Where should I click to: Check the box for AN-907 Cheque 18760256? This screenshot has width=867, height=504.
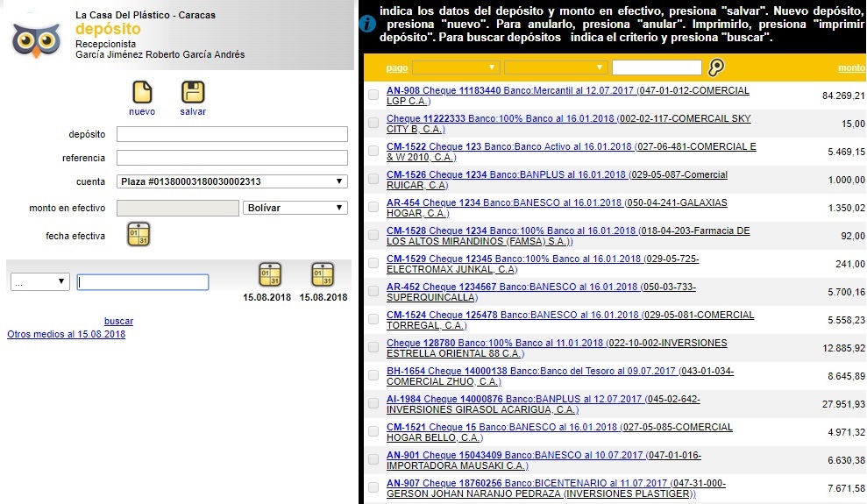click(x=373, y=488)
